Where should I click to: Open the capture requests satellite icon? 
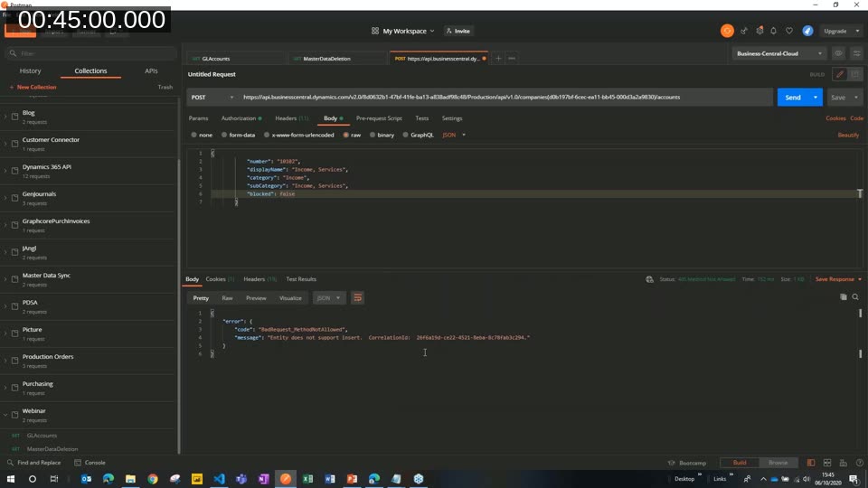[x=744, y=31]
